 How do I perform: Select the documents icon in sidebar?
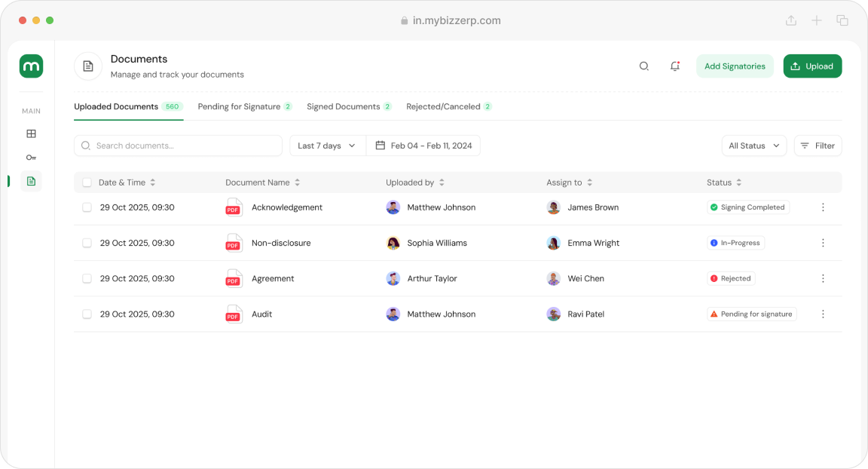pyautogui.click(x=31, y=181)
